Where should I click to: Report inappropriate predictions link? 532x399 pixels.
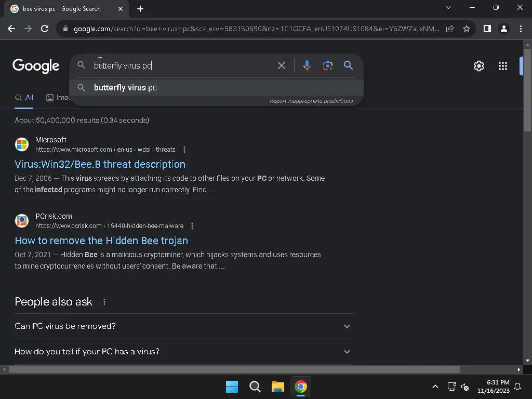(311, 101)
